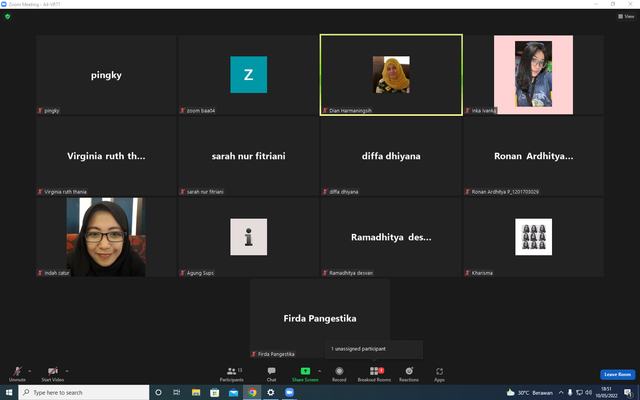Click the 'Dian Harmaningsih' name label
640x400 pixels.
350,111
